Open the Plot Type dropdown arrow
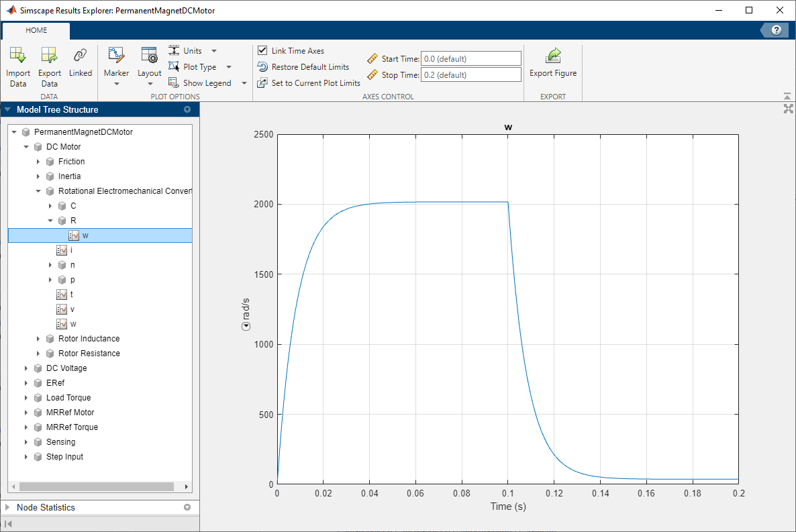The height and width of the screenshot is (532, 796). [228, 66]
